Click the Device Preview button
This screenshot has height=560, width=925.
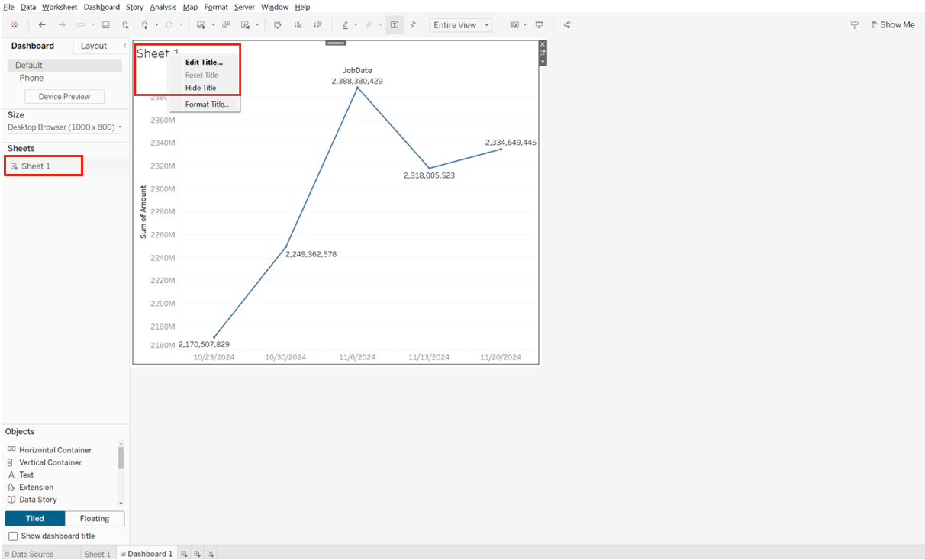point(64,97)
